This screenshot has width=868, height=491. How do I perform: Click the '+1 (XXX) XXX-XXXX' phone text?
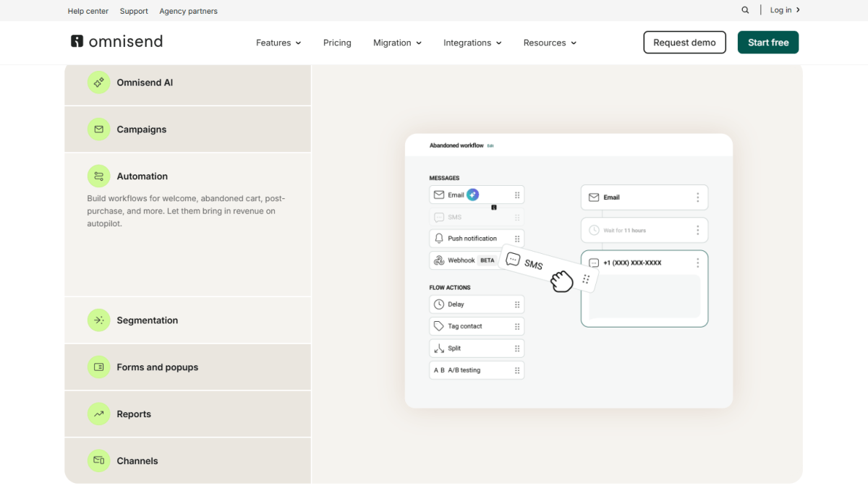point(632,263)
